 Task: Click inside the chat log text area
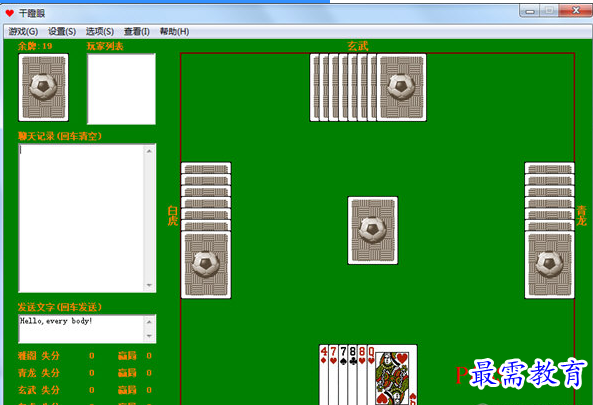click(81, 218)
